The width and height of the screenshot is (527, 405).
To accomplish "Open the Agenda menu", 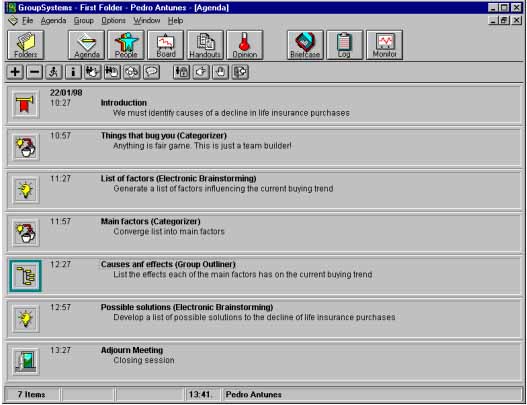I will click(x=53, y=21).
